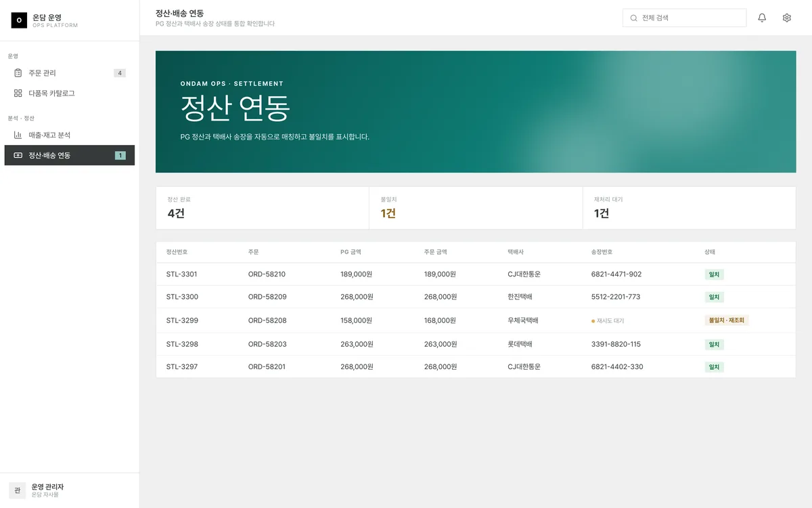Click the 158,000원 PG amount

(x=357, y=320)
